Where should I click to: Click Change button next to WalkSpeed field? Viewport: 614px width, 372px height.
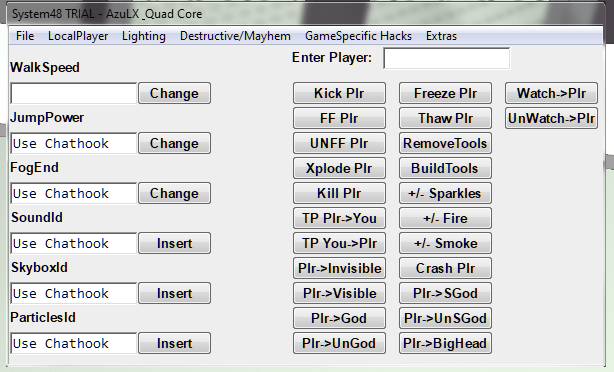(174, 93)
